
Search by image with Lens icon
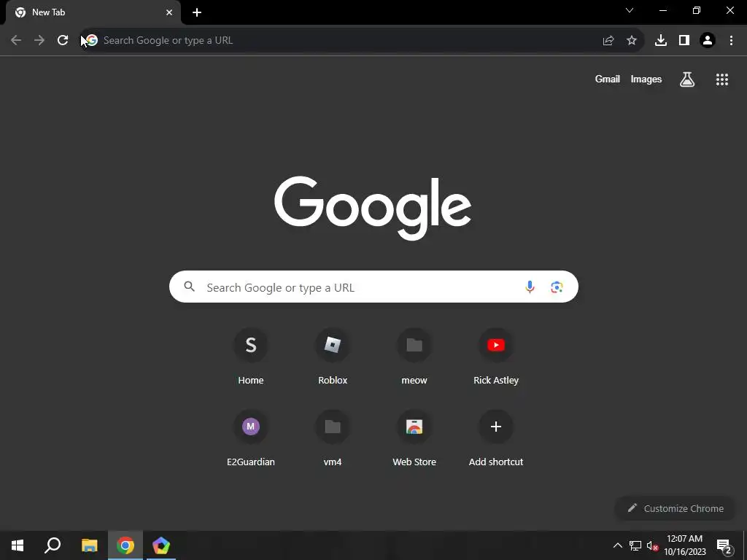[557, 287]
